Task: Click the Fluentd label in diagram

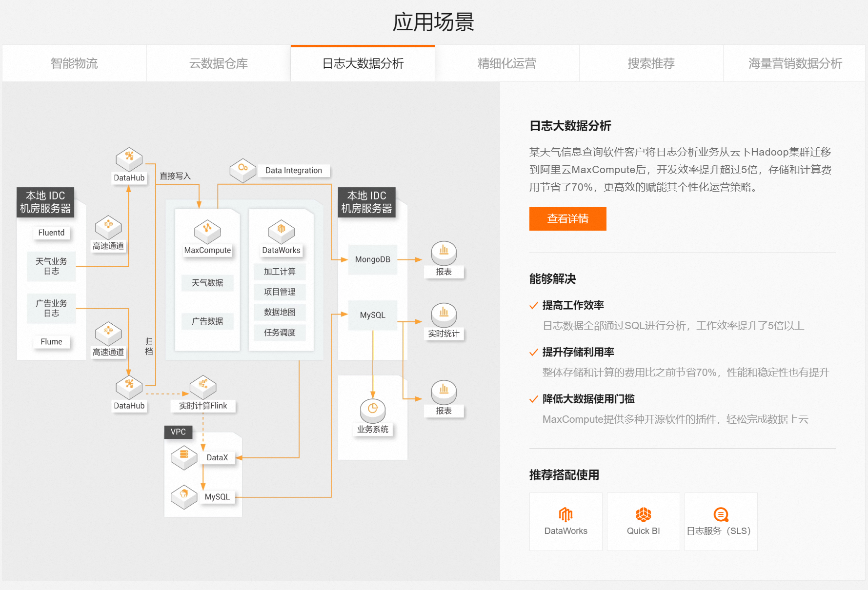Action: 51,233
